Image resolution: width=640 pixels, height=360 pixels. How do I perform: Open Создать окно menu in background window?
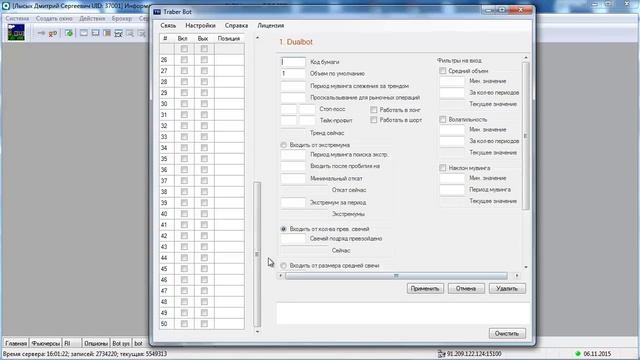[x=54, y=18]
